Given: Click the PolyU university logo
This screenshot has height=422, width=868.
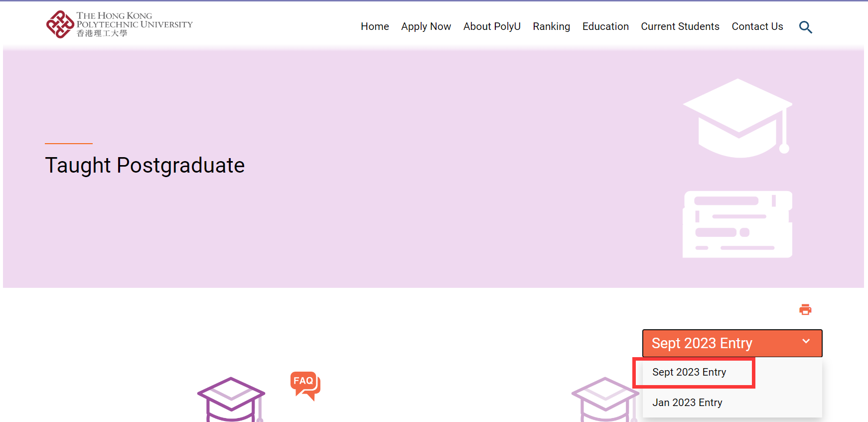Looking at the screenshot, I should [x=119, y=24].
